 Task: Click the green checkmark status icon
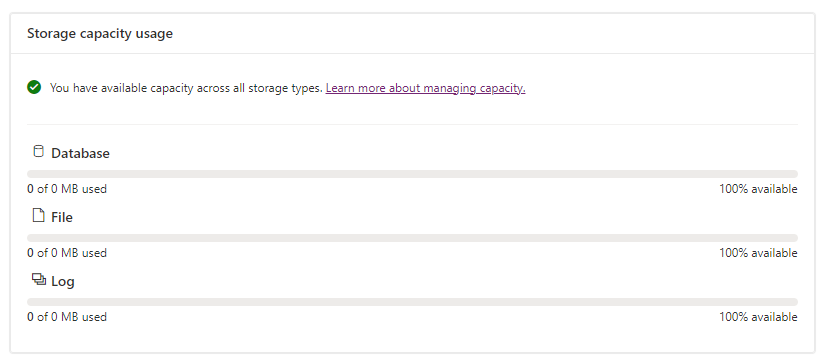pyautogui.click(x=34, y=87)
